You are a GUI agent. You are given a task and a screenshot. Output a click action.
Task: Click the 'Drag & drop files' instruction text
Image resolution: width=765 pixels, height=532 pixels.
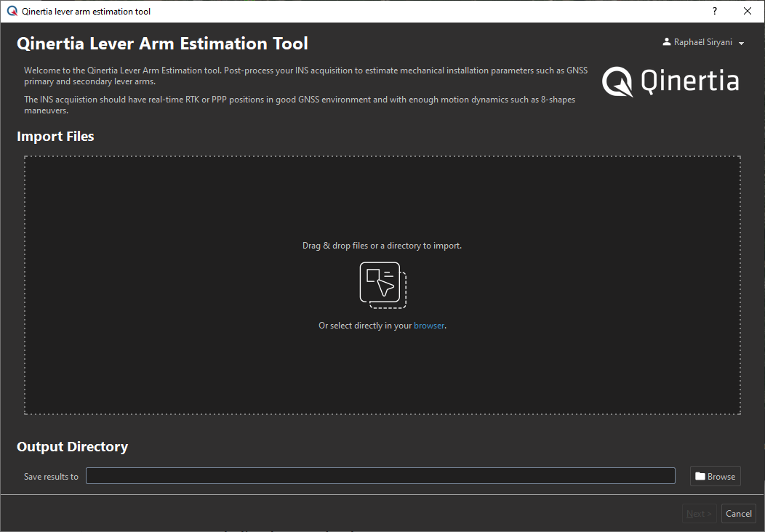[382, 246]
